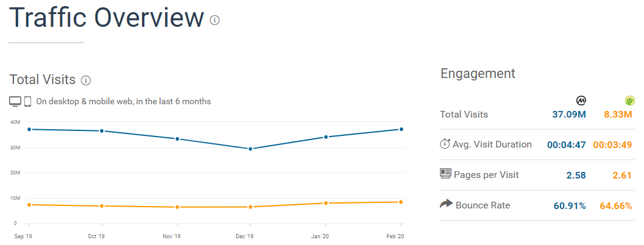Screen dimensions: 644x245
Task: Click the clock icon beside Avg. Visit Duration
Action: click(x=445, y=144)
